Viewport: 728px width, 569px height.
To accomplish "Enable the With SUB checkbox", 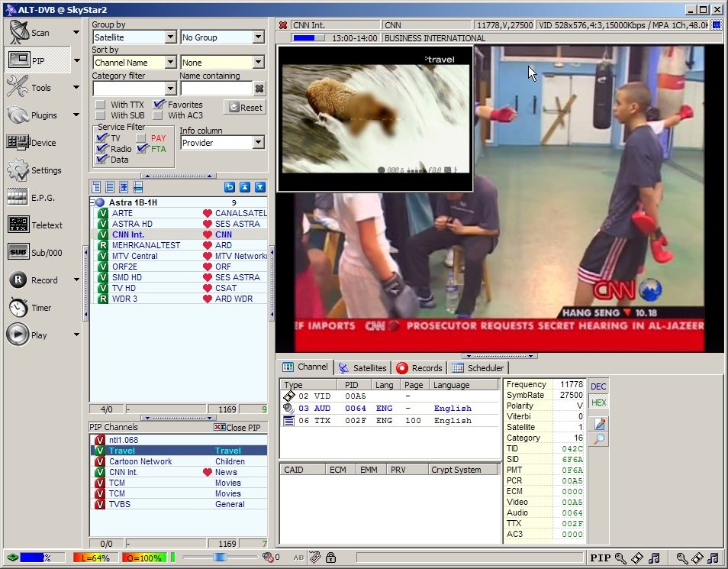I will tap(100, 115).
